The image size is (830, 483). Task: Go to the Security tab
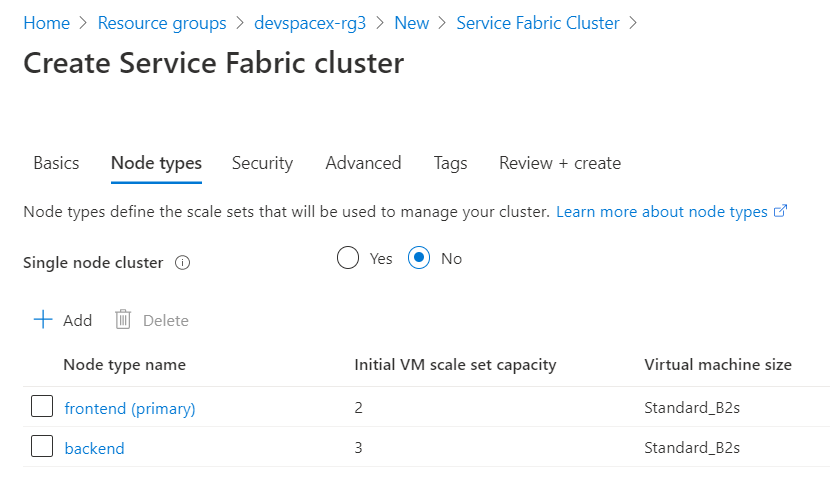(263, 163)
